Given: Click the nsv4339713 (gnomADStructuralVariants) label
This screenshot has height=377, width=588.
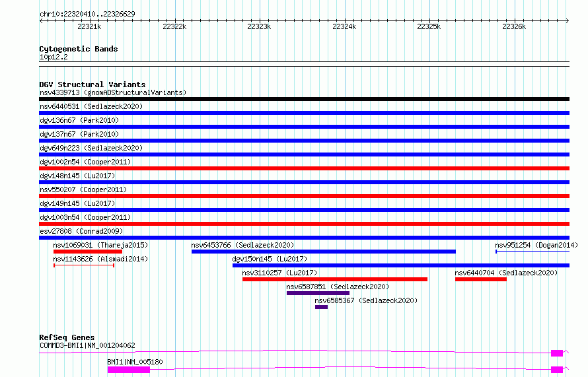Looking at the screenshot, I should click(x=113, y=92).
